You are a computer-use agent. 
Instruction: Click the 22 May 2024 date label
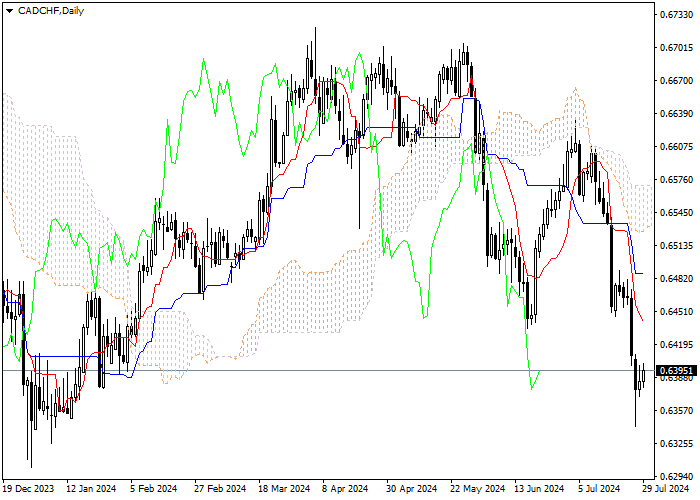[477, 489]
